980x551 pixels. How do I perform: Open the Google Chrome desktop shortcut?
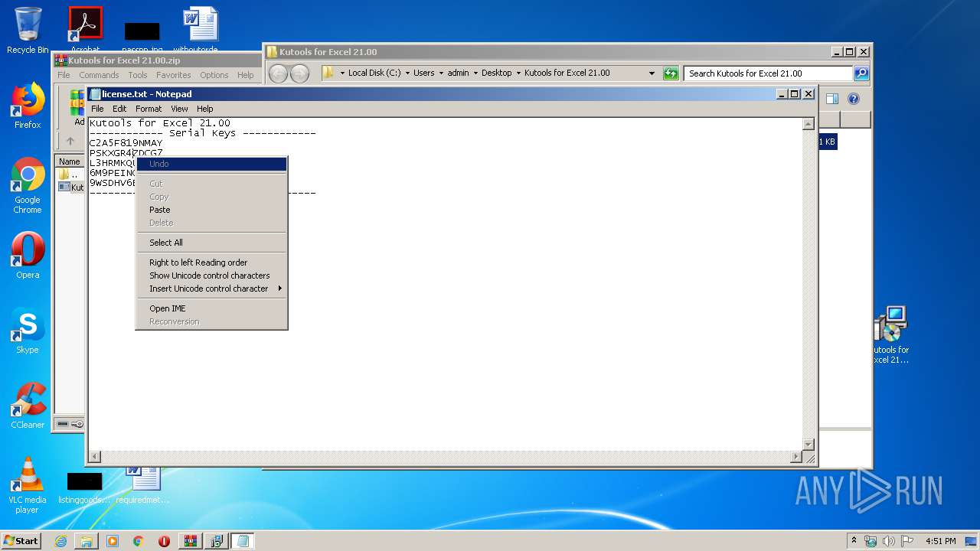pyautogui.click(x=28, y=185)
